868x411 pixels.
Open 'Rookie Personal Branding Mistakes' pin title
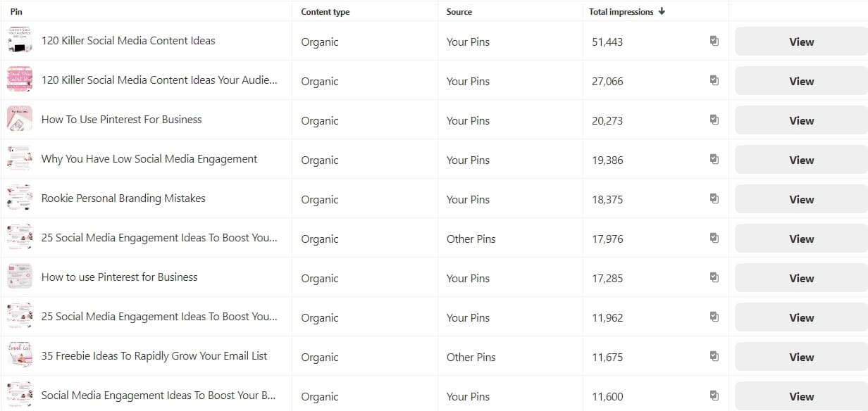(123, 198)
